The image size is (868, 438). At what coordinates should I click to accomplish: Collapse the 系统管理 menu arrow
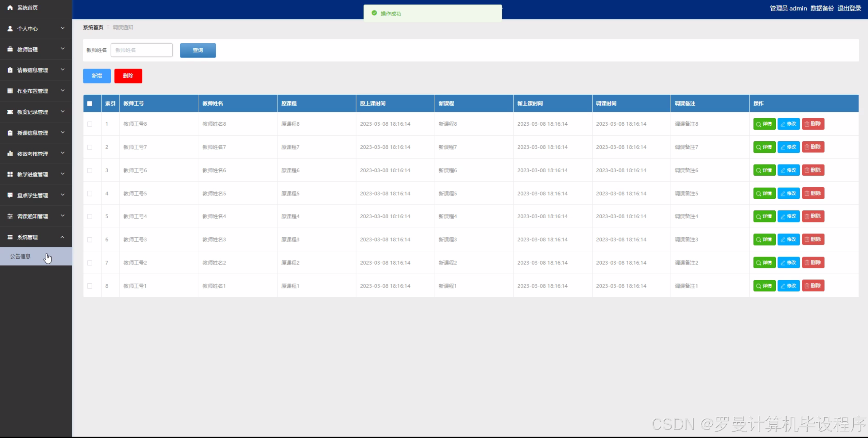[63, 237]
